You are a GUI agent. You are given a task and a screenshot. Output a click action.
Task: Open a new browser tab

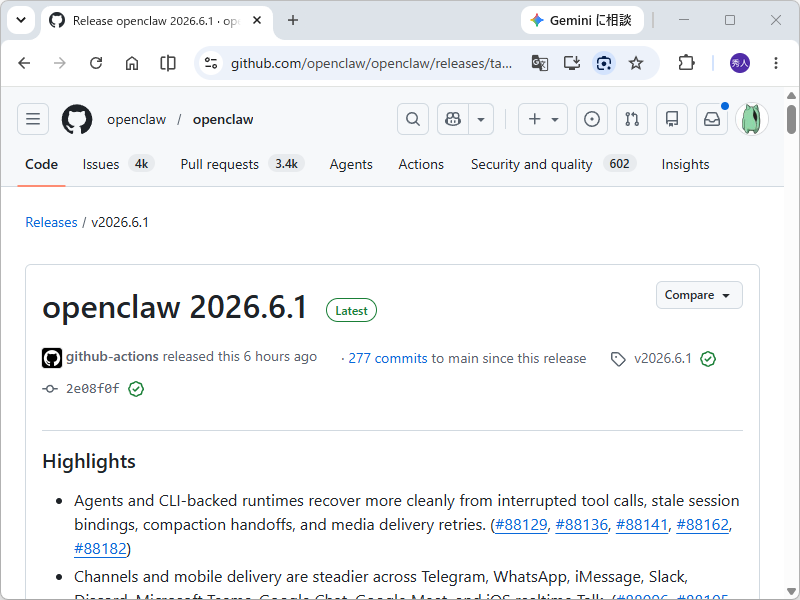pos(293,20)
